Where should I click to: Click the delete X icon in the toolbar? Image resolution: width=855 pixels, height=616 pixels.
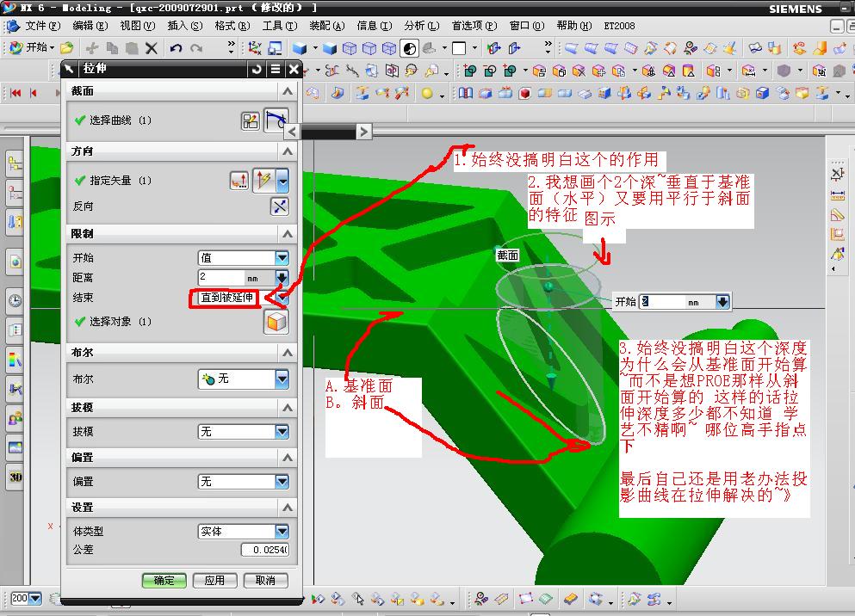(x=152, y=48)
